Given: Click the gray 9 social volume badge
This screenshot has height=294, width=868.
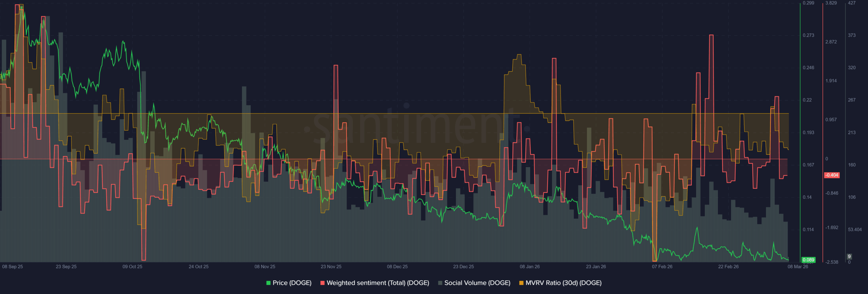Looking at the screenshot, I should pos(849,256).
